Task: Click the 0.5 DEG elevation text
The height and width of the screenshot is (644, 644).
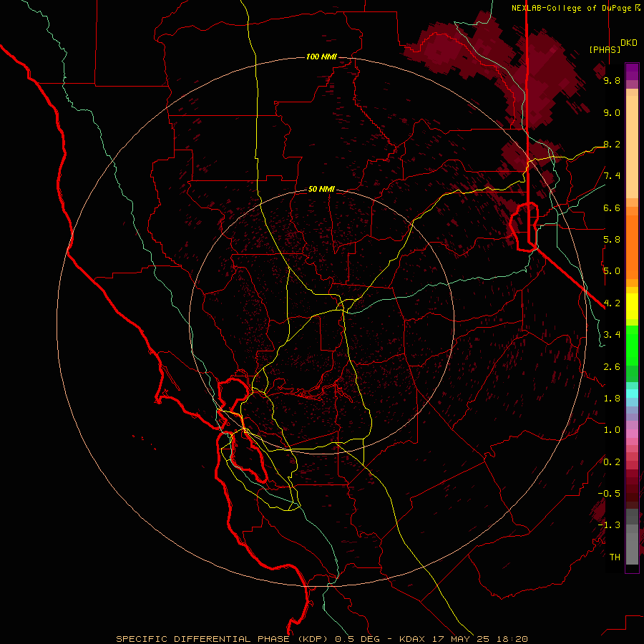Action: tap(358, 639)
